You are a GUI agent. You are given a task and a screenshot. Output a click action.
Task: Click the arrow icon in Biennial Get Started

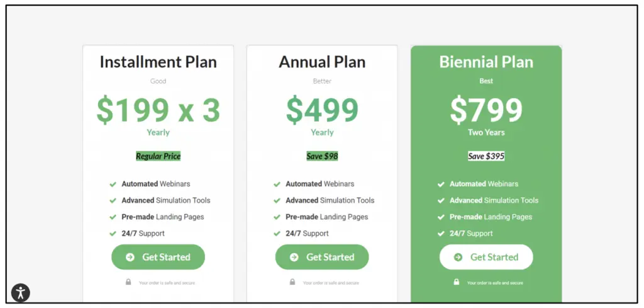(x=458, y=257)
